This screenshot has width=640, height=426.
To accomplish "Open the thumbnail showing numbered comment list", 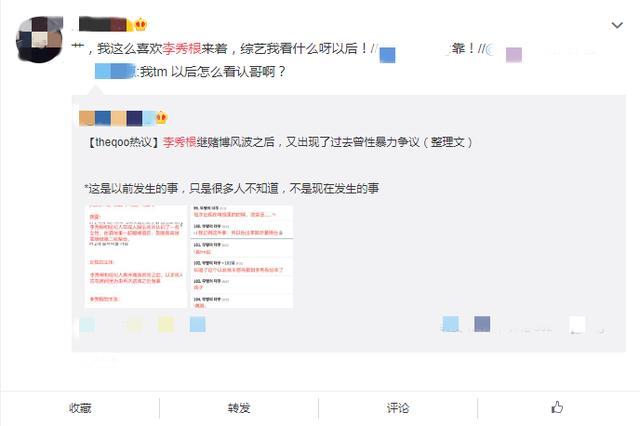I will (242, 256).
